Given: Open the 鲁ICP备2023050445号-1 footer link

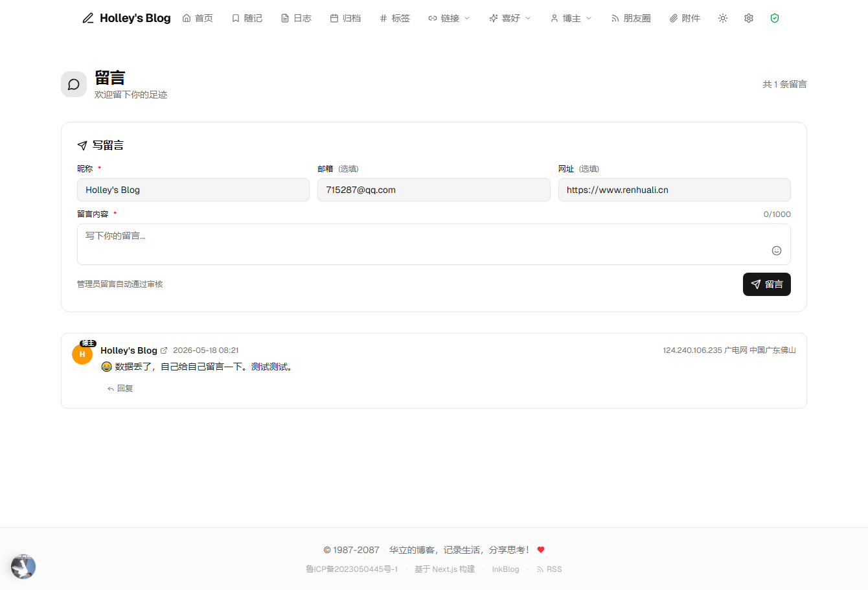Looking at the screenshot, I should 352,569.
